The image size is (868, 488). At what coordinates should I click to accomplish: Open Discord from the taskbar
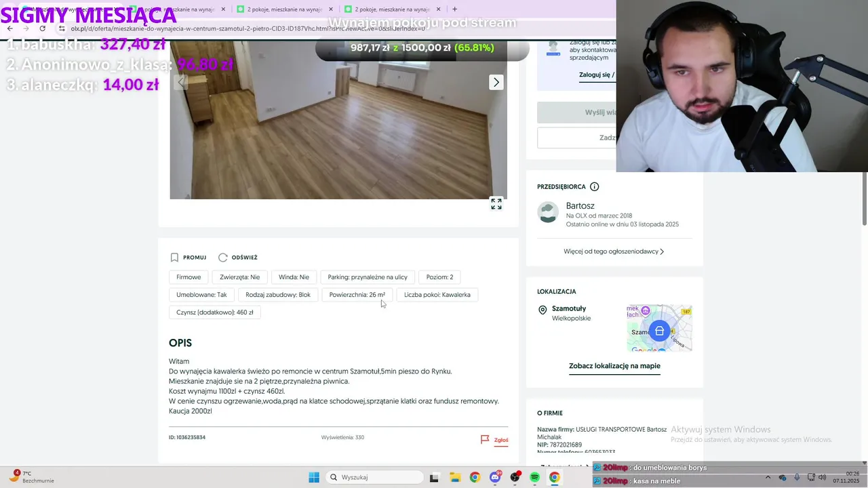(495, 477)
